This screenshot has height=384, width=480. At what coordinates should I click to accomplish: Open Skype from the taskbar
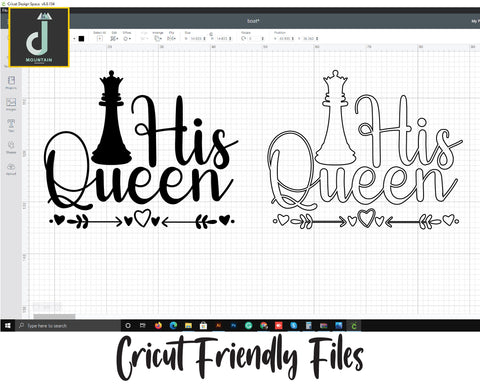[294, 326]
